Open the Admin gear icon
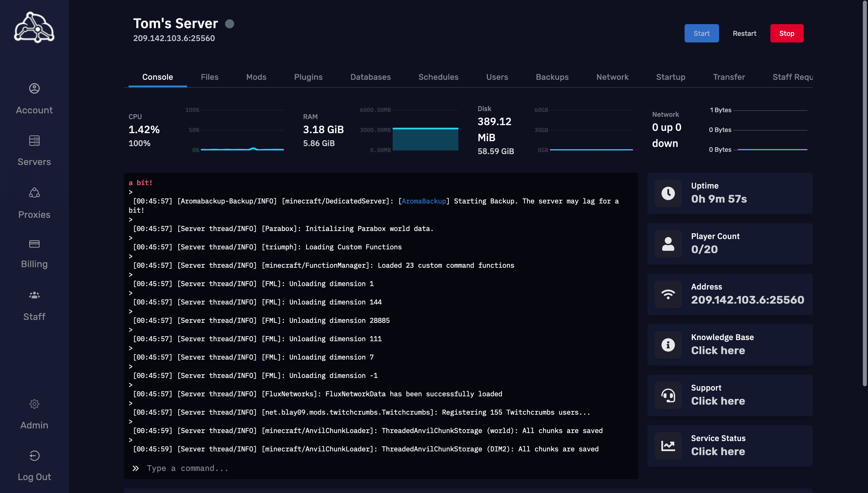The image size is (868, 493). [34, 404]
